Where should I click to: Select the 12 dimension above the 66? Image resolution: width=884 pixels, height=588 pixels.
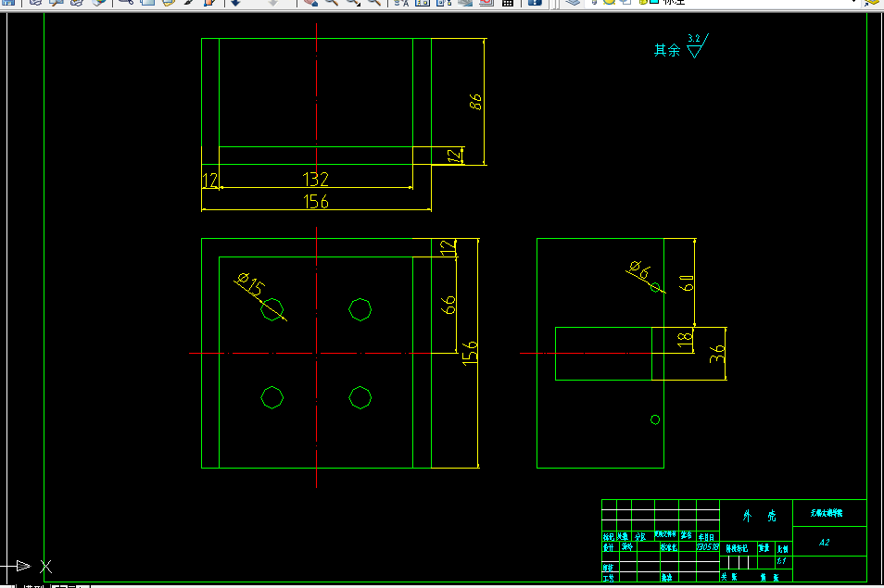click(447, 247)
